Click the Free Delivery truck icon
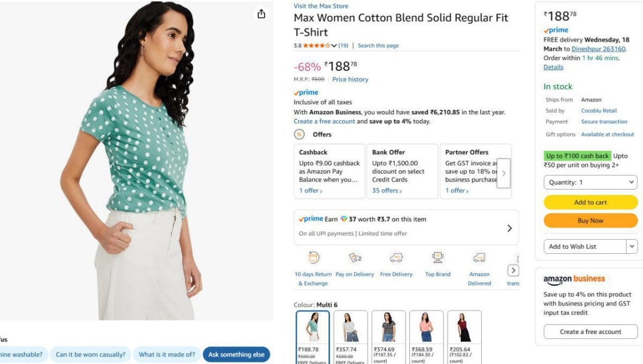Viewport: 643px width, 364px height. 396,257
